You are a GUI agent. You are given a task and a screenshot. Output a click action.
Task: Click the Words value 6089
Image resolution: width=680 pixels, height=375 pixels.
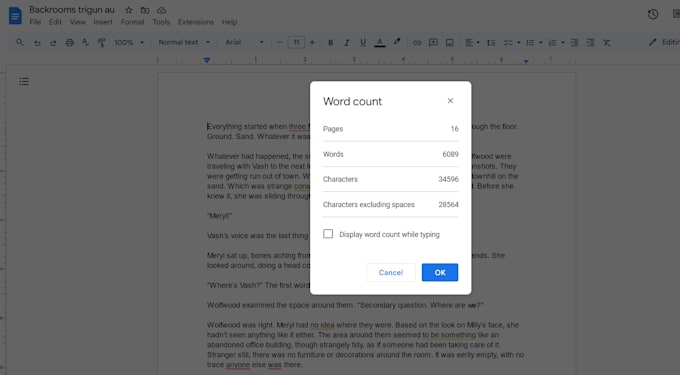point(450,154)
